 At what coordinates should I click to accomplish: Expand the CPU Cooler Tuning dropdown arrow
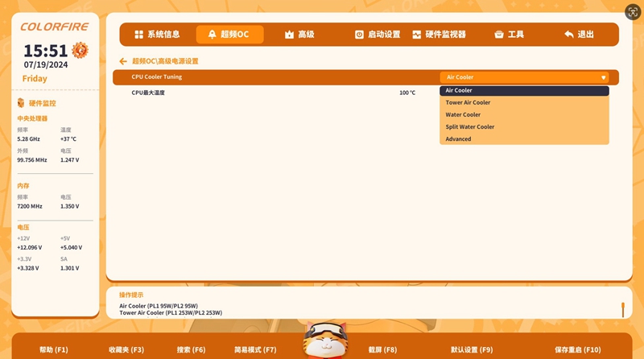pyautogui.click(x=603, y=78)
